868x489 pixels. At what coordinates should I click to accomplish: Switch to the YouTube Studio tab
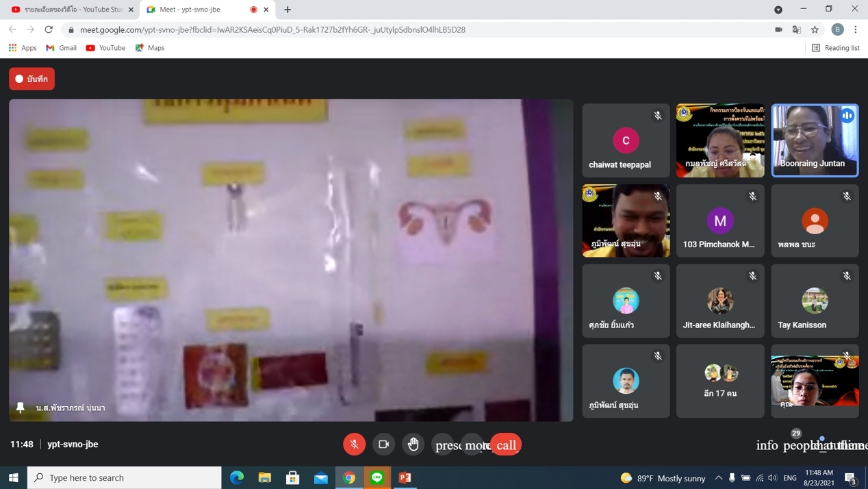[72, 10]
